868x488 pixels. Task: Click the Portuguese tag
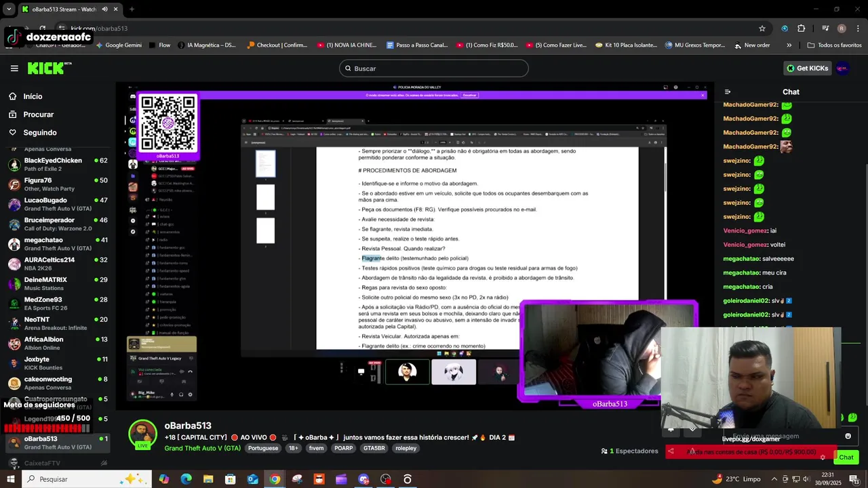tap(262, 449)
